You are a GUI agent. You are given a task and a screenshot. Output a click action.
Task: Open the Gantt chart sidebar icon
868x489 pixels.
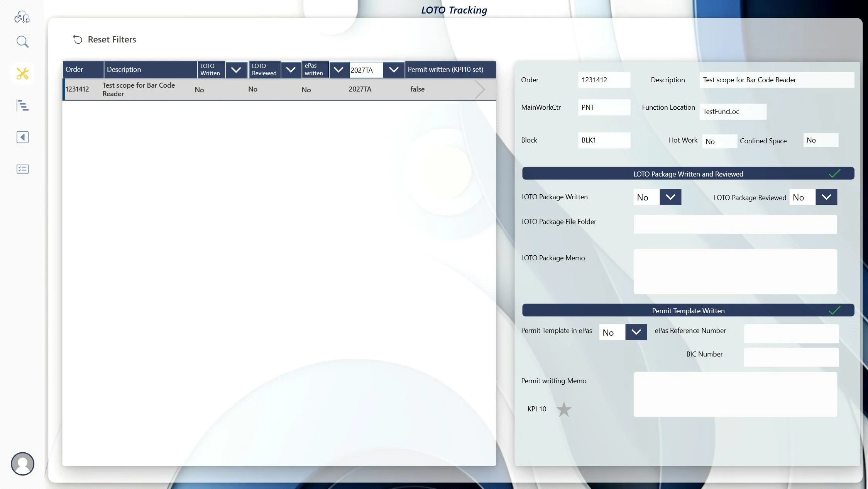pos(22,105)
